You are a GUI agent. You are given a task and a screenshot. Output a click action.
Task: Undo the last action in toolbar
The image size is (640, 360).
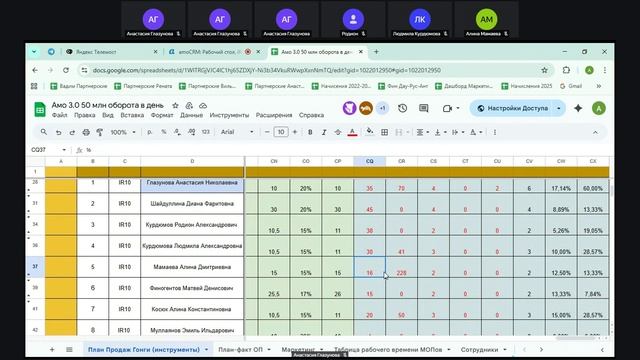point(58,132)
